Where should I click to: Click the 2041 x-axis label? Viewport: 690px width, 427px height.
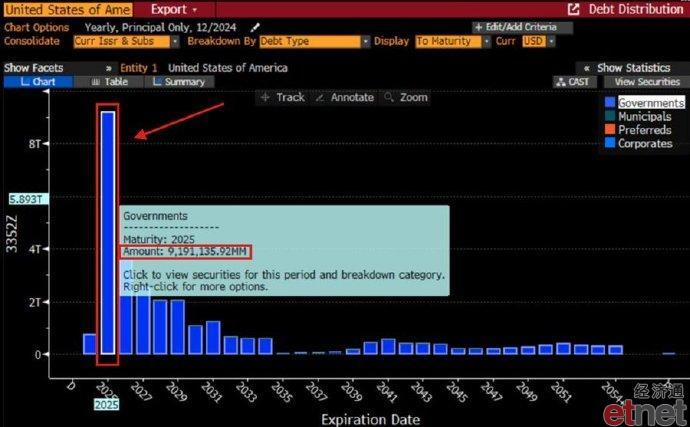point(386,392)
